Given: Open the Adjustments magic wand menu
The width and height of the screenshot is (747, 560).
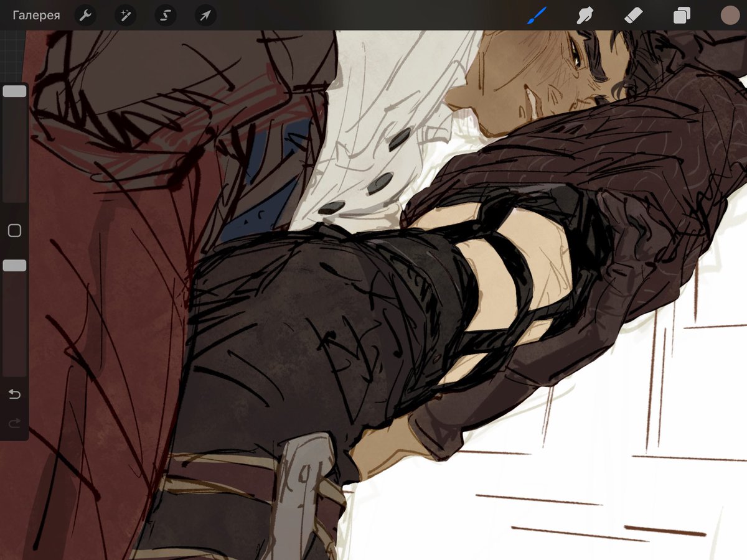Looking at the screenshot, I should point(125,16).
